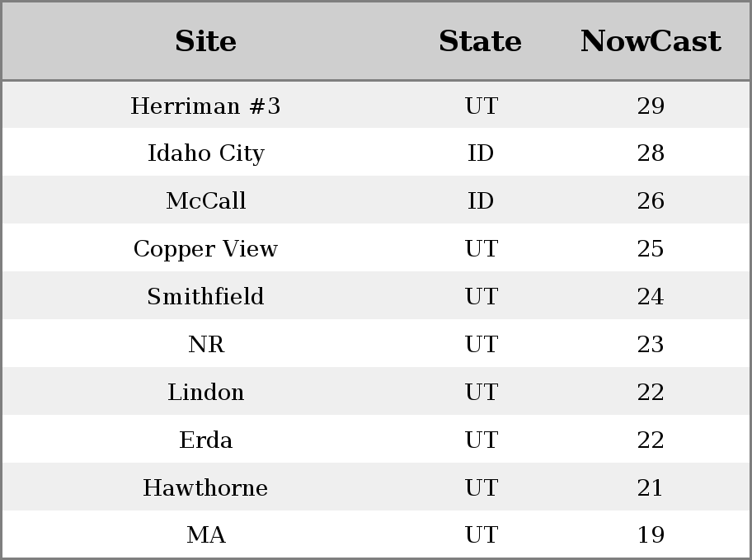Select the Lindon site name
The height and width of the screenshot is (560, 752).
tap(205, 392)
